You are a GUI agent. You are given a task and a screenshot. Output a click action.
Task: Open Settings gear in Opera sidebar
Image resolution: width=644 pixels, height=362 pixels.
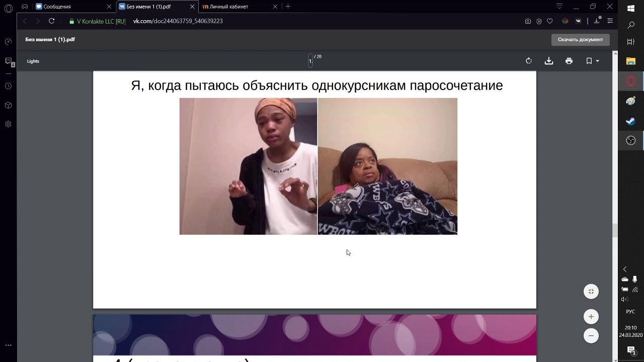pos(8,124)
